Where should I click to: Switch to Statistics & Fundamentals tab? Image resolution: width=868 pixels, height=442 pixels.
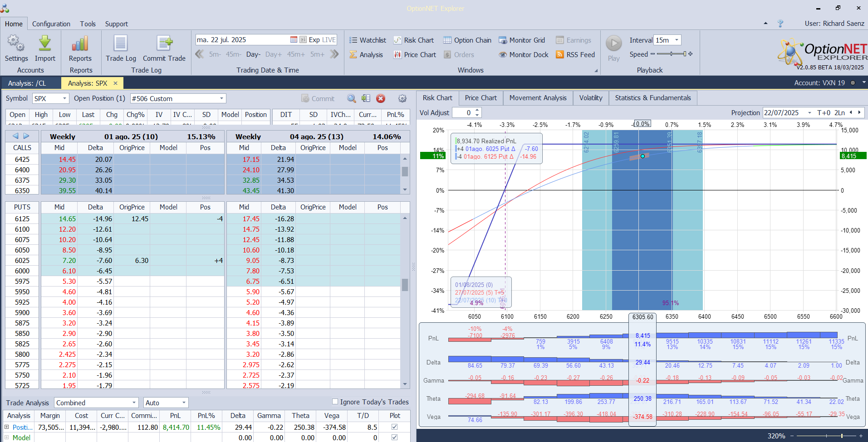[x=653, y=98]
